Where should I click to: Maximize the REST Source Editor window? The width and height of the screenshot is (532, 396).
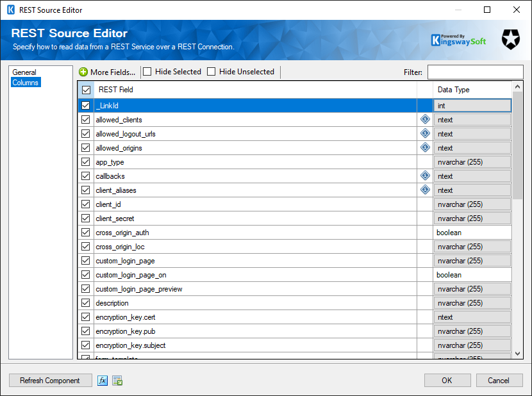[487, 10]
